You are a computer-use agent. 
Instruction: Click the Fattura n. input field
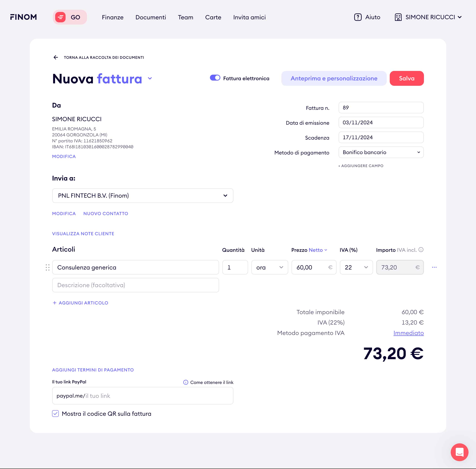(381, 108)
